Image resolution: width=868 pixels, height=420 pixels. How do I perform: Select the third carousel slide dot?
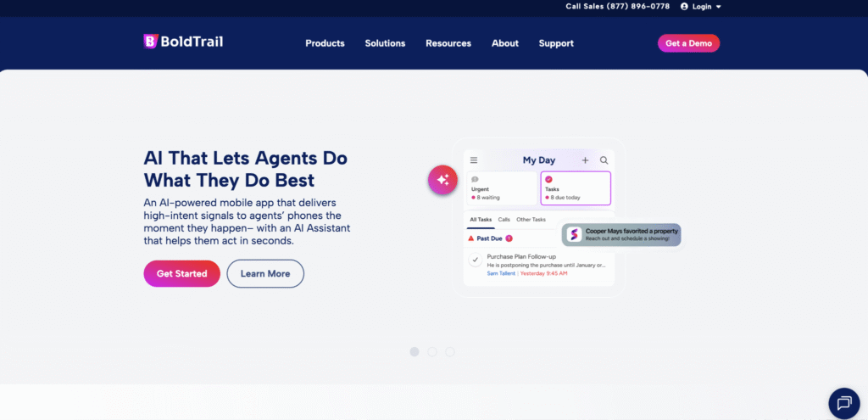pos(450,352)
